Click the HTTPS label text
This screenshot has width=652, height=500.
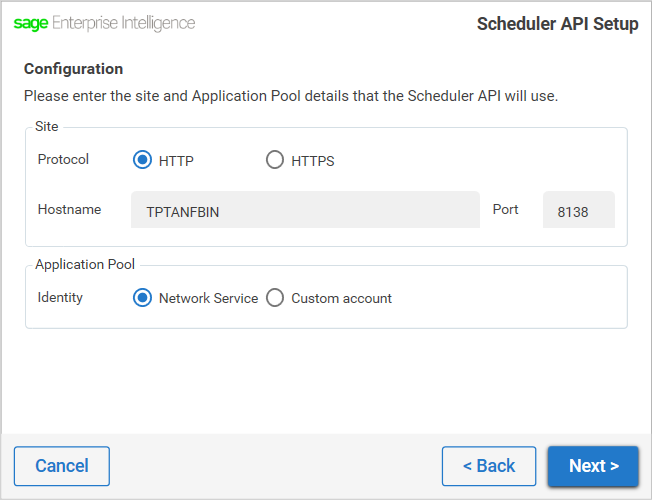[313, 161]
